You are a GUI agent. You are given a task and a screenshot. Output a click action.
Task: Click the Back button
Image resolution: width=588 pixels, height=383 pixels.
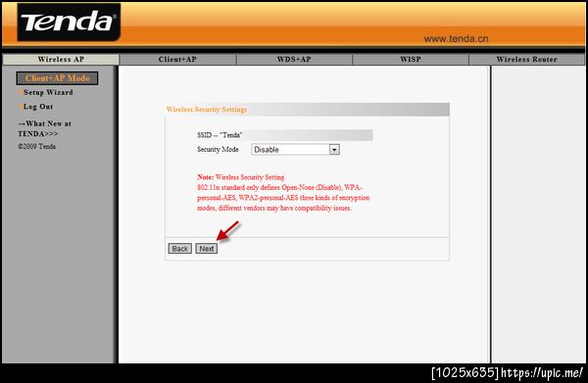(180, 249)
